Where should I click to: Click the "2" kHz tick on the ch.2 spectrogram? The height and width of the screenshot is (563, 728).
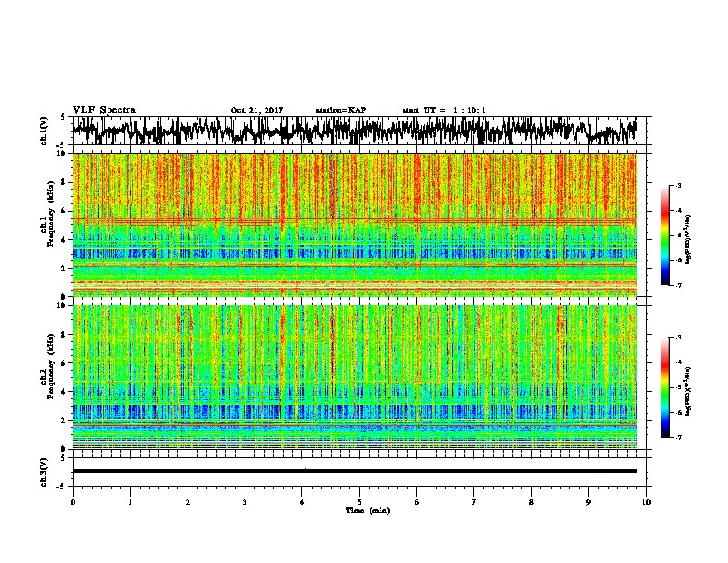click(x=63, y=420)
